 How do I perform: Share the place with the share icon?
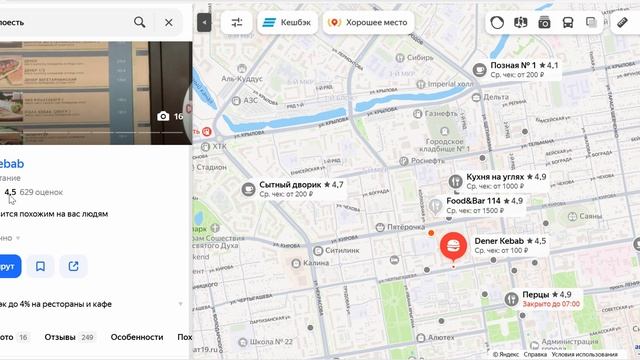coord(73,266)
